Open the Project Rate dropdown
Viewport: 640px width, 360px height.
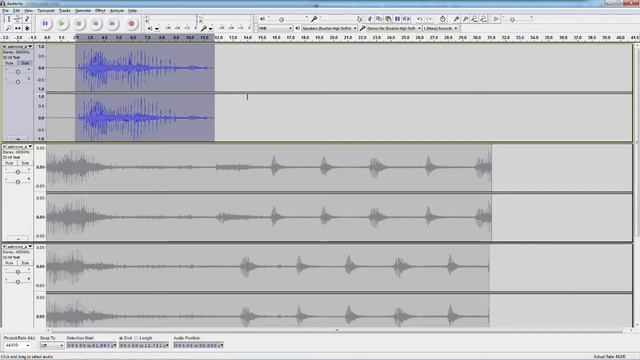pos(18,345)
